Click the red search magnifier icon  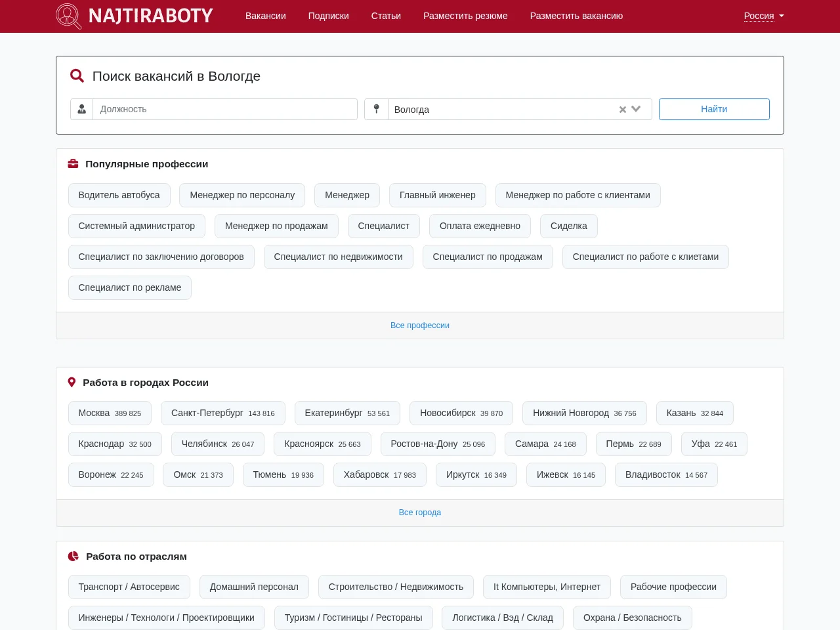coord(77,76)
